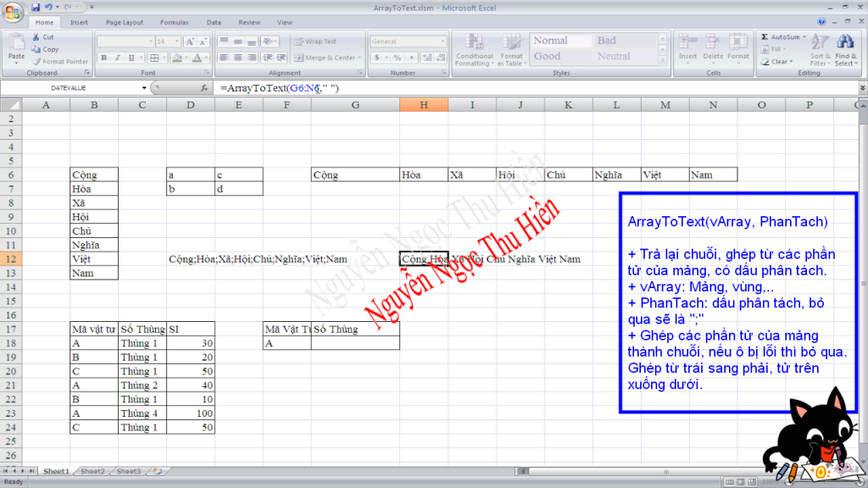Open the Name Box dropdown arrow
The width and height of the screenshot is (868, 488).
coord(144,87)
